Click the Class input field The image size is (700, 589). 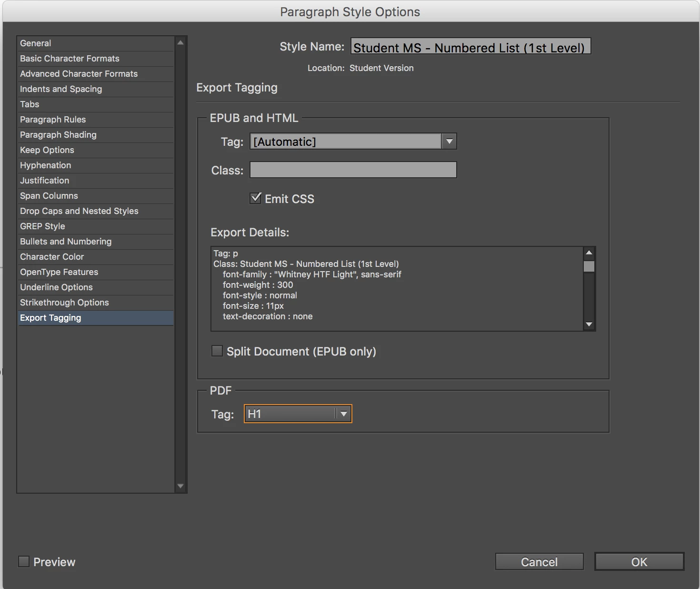[x=353, y=170]
